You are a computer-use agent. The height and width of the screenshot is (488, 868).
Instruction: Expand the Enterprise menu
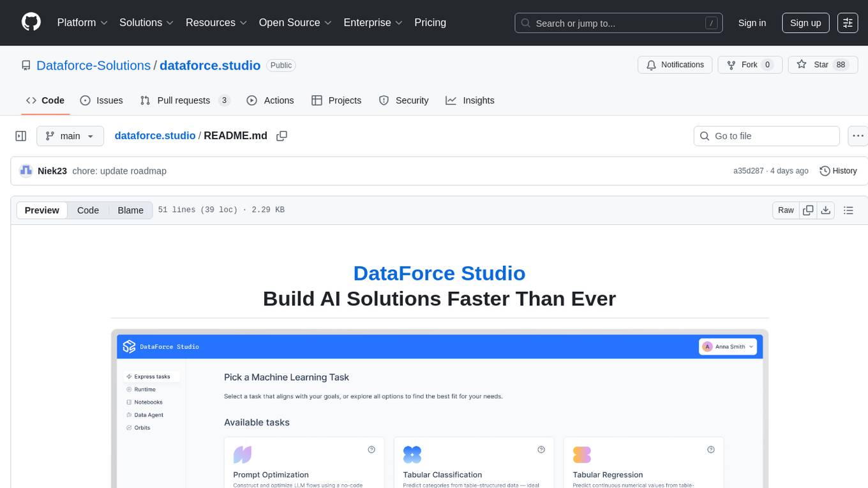pos(373,22)
